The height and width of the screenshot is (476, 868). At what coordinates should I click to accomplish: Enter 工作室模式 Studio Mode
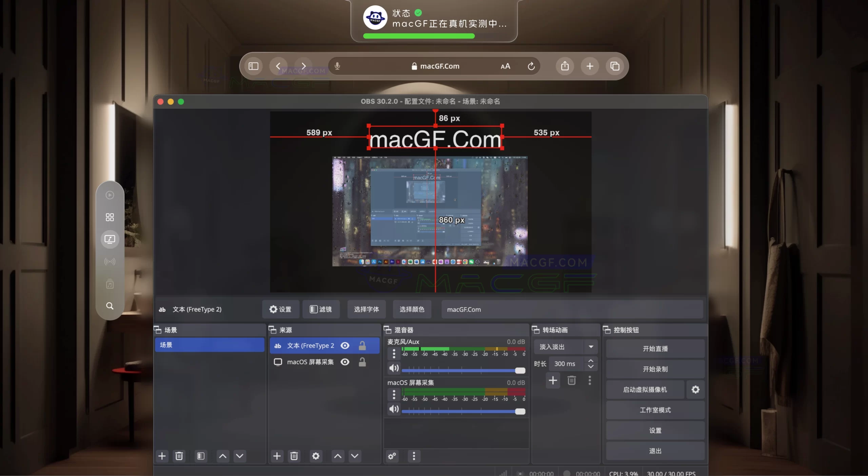(655, 410)
